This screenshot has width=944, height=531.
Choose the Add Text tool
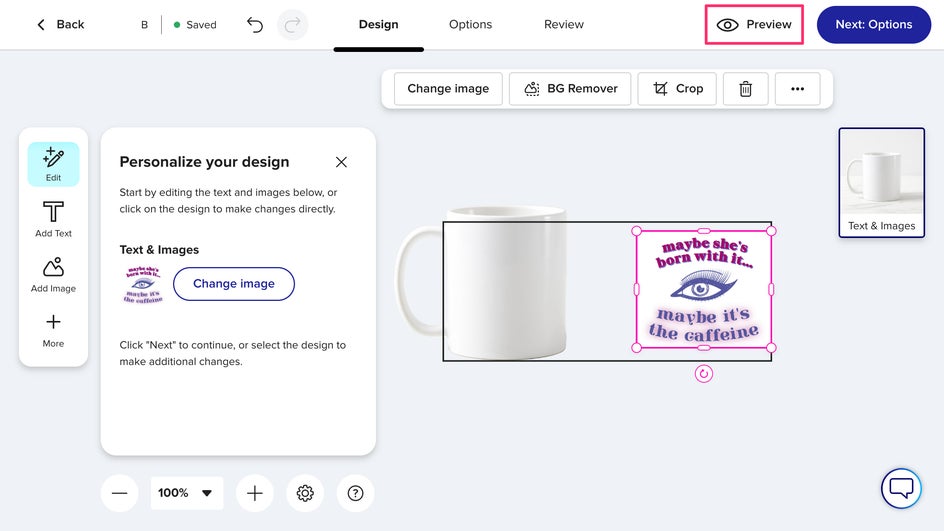click(53, 219)
